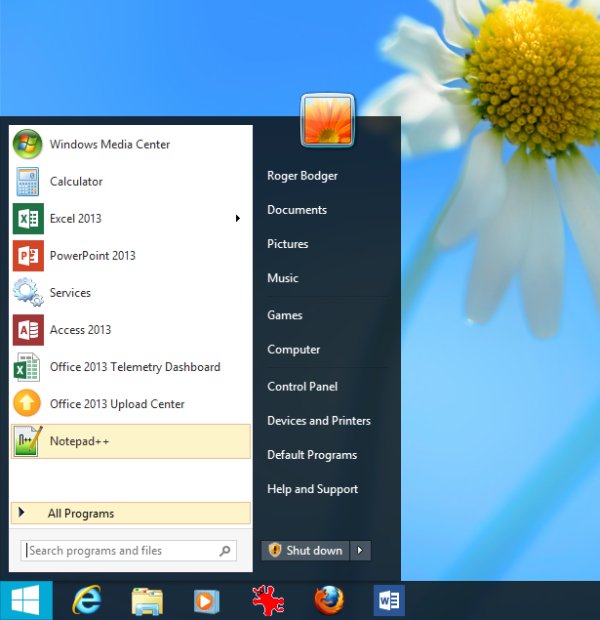Click the PowerPoint 2013 icon
The width and height of the screenshot is (600, 620).
[28, 256]
